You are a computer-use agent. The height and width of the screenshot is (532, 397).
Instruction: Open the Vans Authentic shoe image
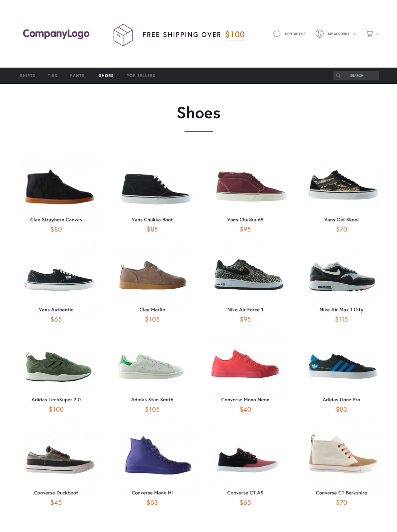(x=59, y=280)
